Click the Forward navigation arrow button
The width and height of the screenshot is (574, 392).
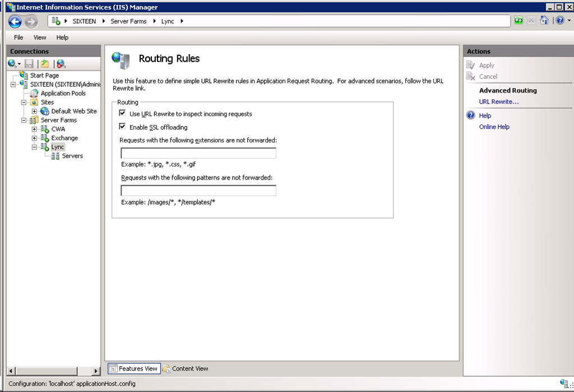[x=31, y=22]
